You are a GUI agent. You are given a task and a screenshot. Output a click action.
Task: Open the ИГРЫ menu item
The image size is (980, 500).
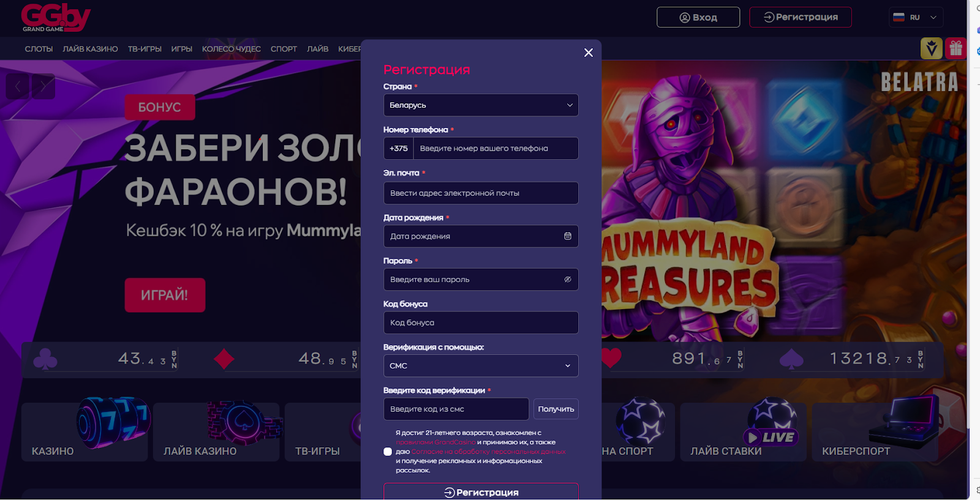tap(182, 49)
